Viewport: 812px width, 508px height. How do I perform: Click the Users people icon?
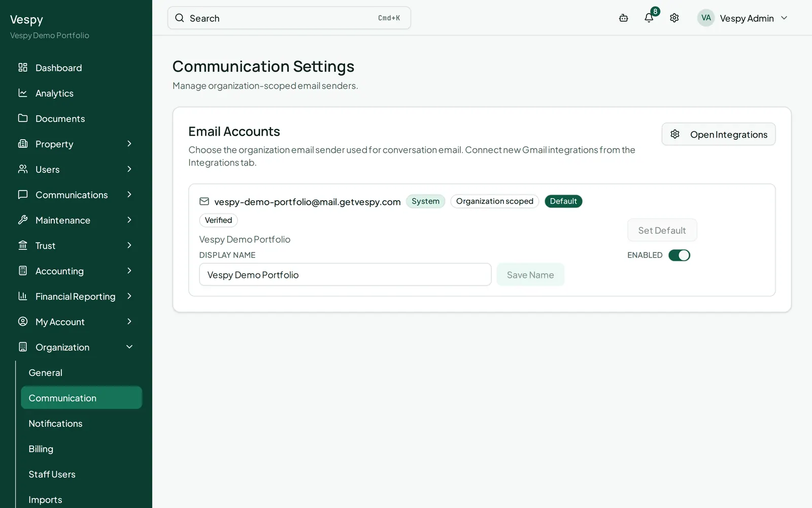[x=23, y=169]
